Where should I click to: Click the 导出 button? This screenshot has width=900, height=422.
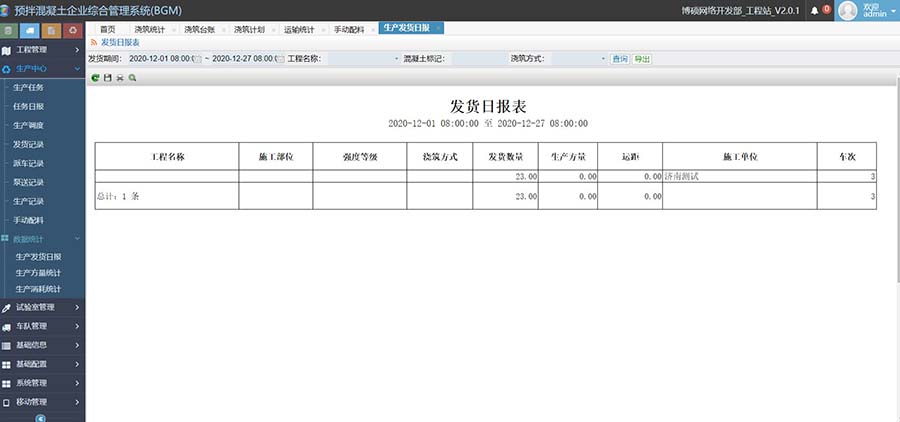(x=642, y=59)
